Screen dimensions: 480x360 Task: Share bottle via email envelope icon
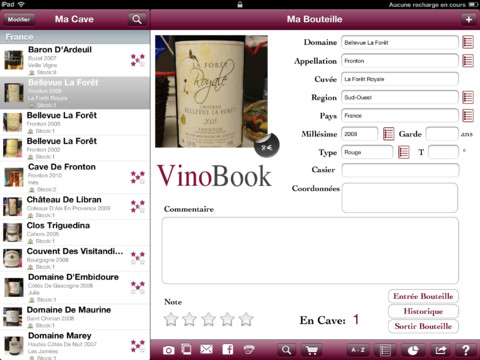point(207,349)
